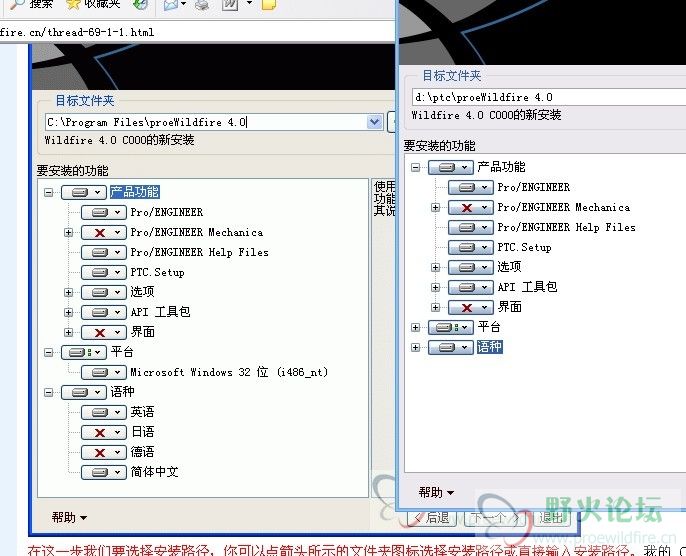686x556 pixels.
Task: Open API 工具包 install-state button, right window
Action: pos(471,287)
